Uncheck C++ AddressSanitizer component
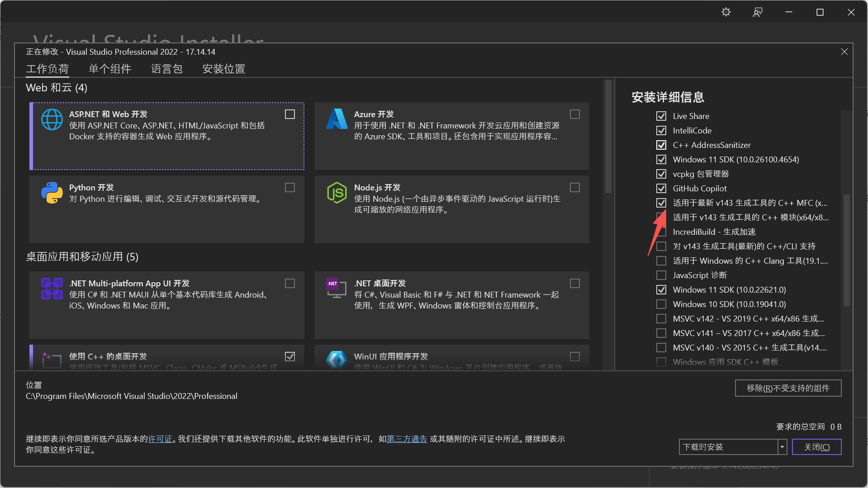 661,145
